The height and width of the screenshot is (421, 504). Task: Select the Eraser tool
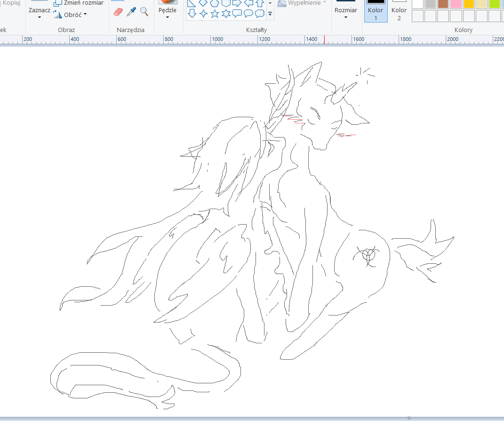118,12
